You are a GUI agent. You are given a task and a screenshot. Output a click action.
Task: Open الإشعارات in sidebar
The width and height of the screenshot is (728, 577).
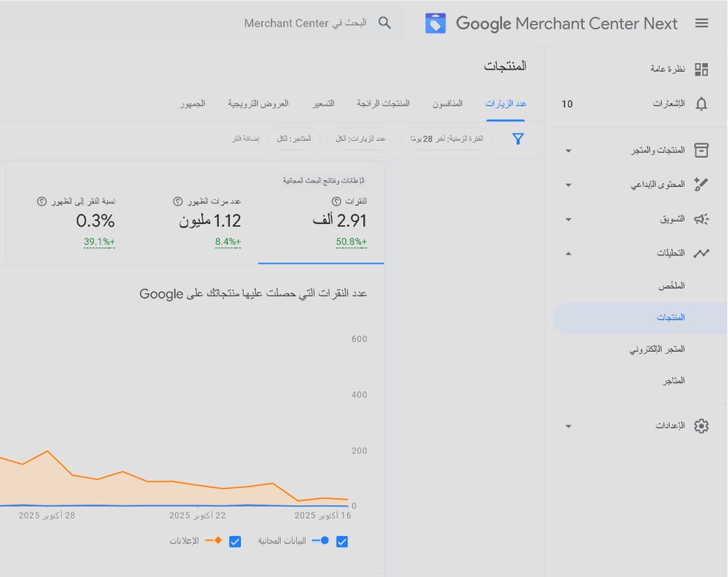(669, 104)
